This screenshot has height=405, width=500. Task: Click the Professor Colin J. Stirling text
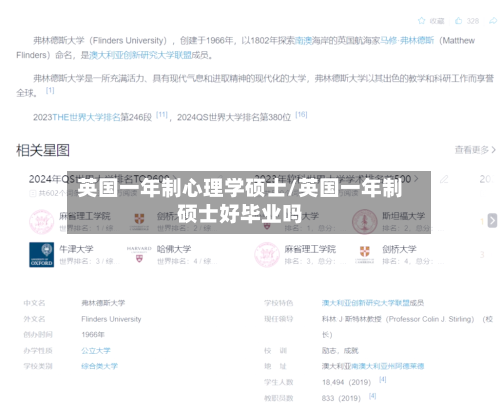pos(430,319)
